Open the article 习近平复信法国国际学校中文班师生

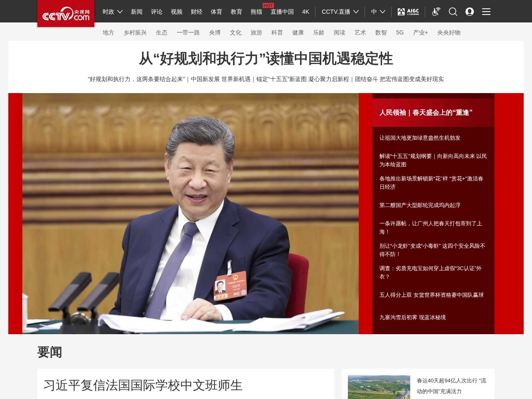(143, 385)
